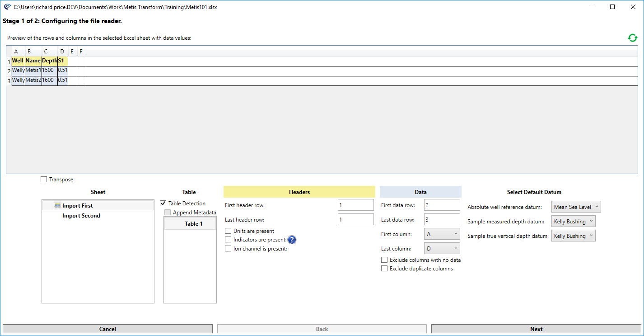Open the Absolute well reference datum dropdown

tap(576, 207)
